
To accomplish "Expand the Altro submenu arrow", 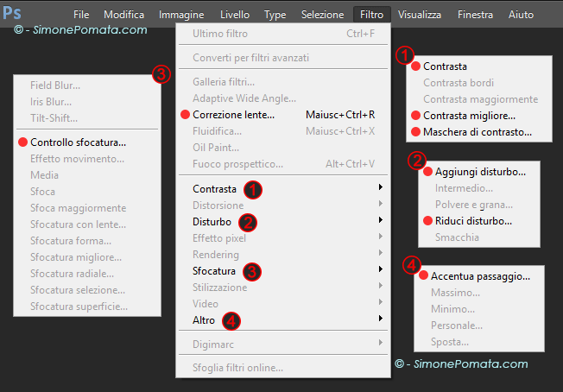I will (x=380, y=319).
